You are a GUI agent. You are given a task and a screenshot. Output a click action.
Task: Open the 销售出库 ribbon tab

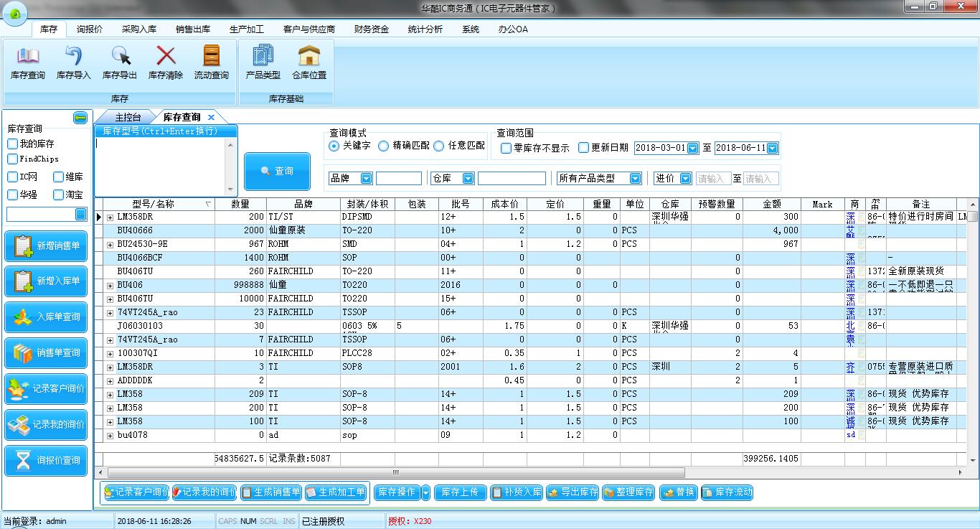pos(193,29)
